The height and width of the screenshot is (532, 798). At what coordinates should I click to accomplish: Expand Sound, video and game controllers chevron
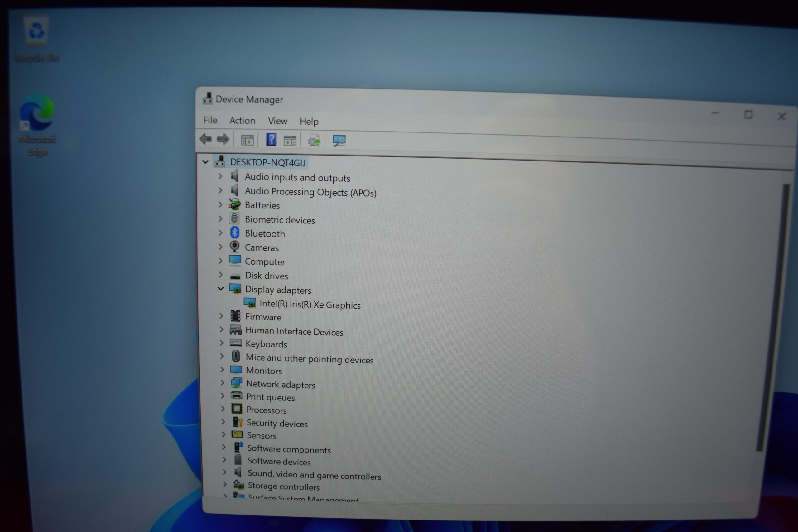(225, 472)
